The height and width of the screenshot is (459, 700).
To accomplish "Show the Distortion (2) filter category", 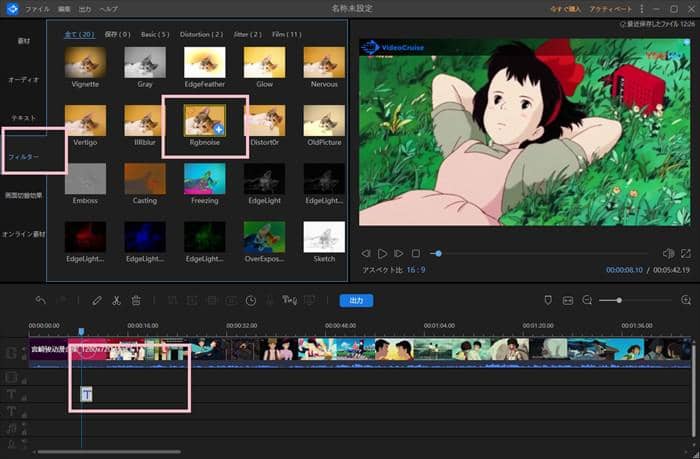I will coord(201,34).
